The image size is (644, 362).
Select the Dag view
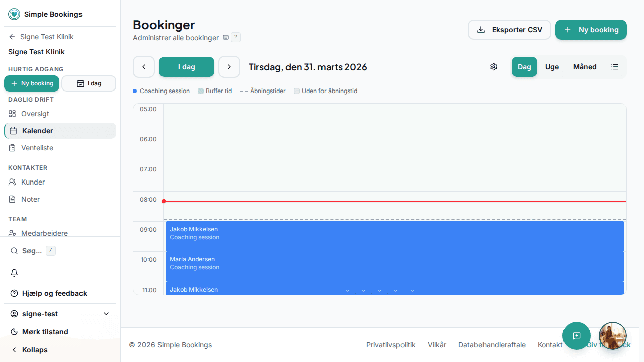tap(524, 67)
